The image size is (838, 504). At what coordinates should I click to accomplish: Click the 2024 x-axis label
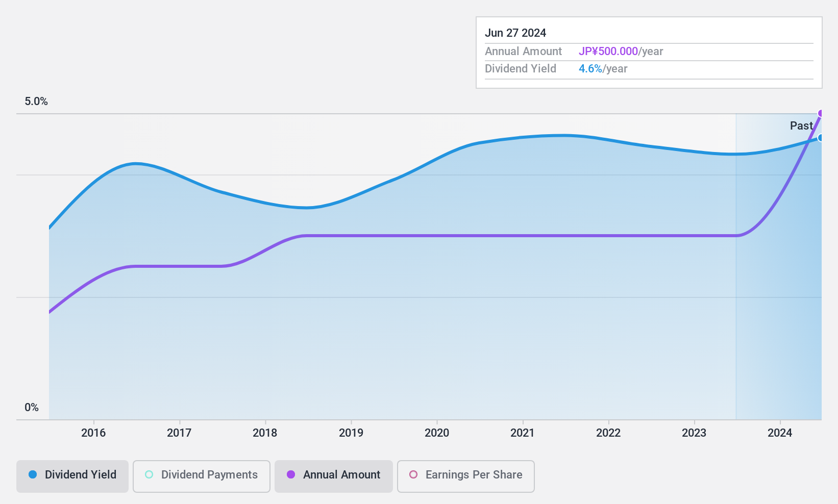click(780, 433)
